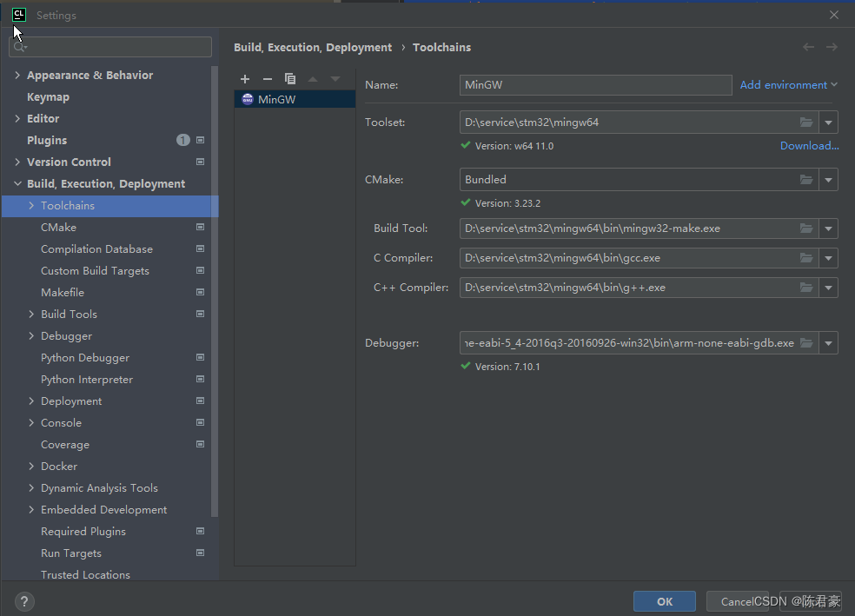Viewport: 855px width, 616px height.
Task: Go back with the left navigation arrow
Action: click(808, 48)
